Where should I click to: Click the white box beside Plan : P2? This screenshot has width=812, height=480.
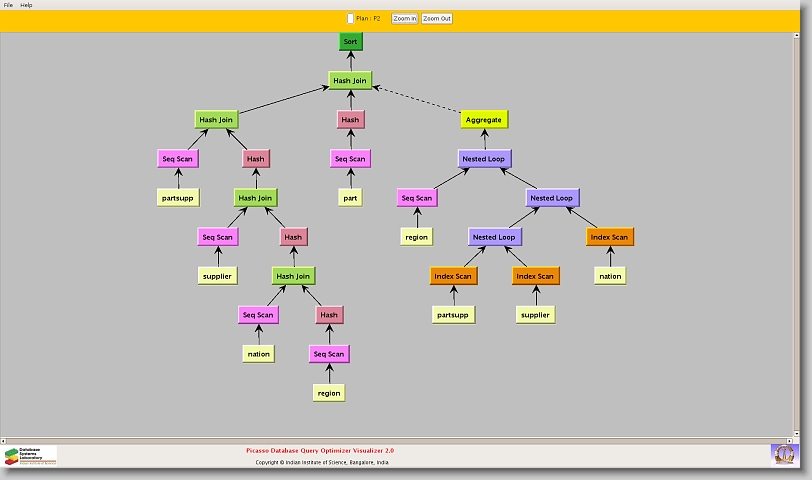350,18
